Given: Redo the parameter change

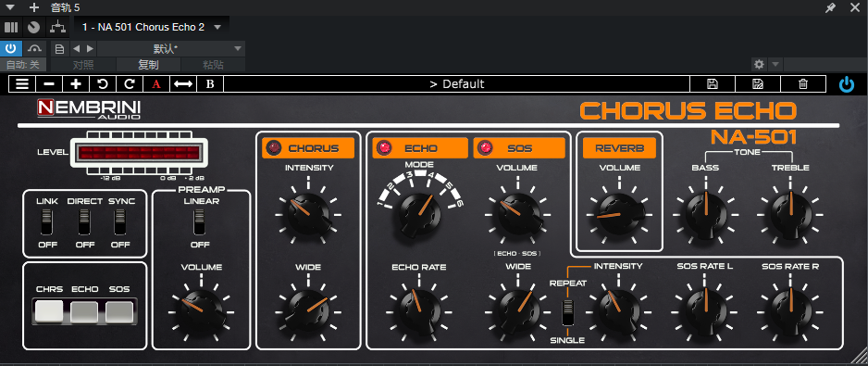Looking at the screenshot, I should point(129,84).
